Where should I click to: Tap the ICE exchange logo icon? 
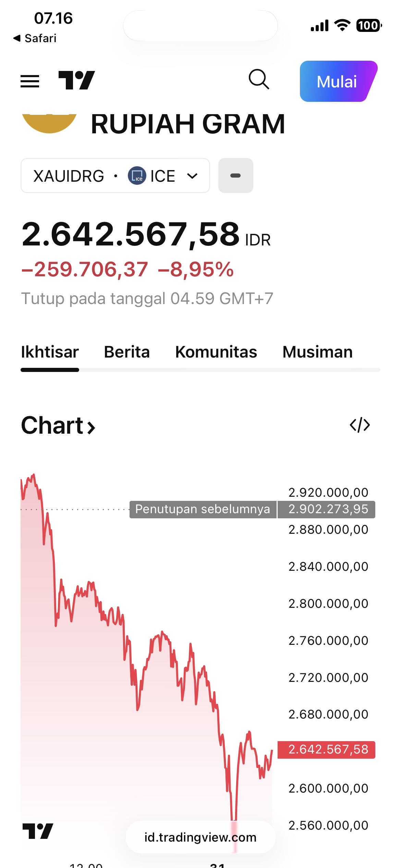tap(137, 176)
